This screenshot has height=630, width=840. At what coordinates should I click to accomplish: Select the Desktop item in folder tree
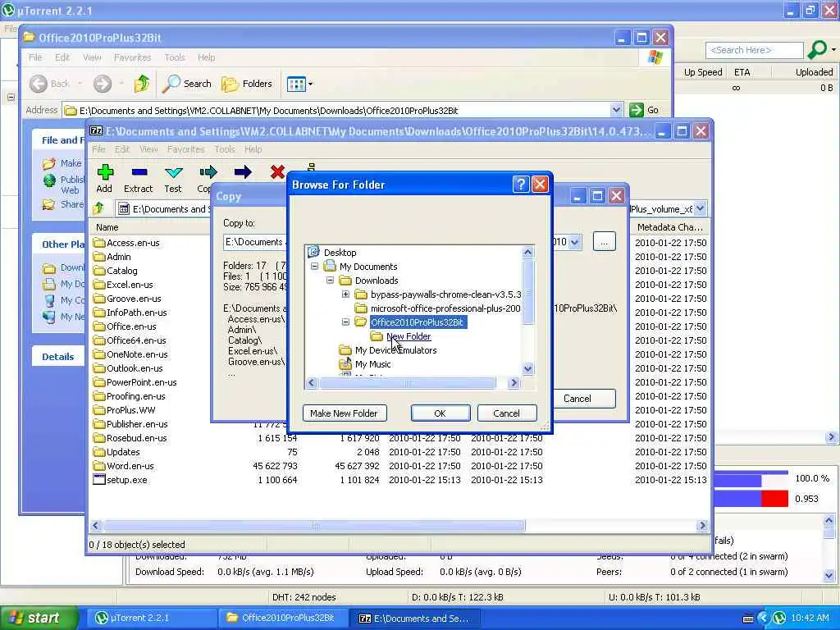[x=340, y=253]
